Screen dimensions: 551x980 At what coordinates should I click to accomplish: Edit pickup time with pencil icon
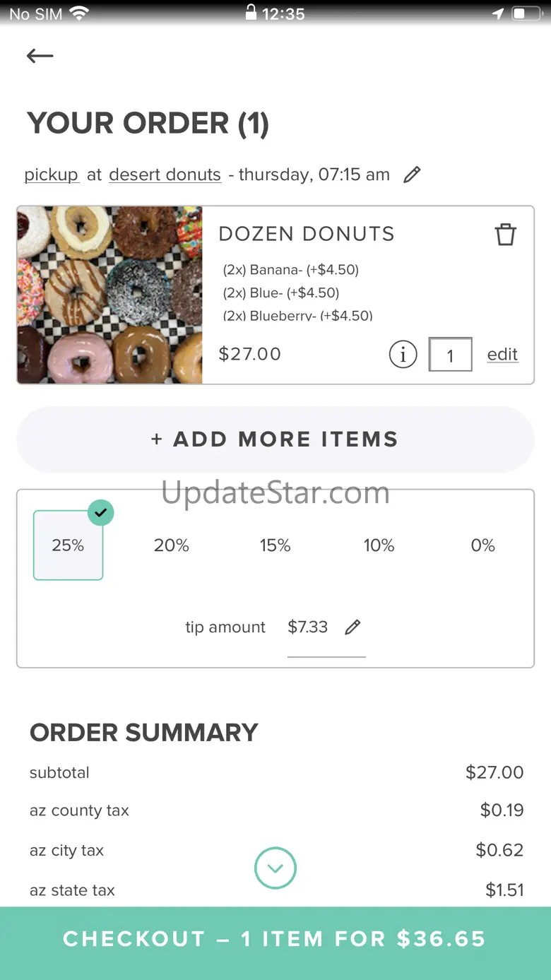pyautogui.click(x=412, y=175)
